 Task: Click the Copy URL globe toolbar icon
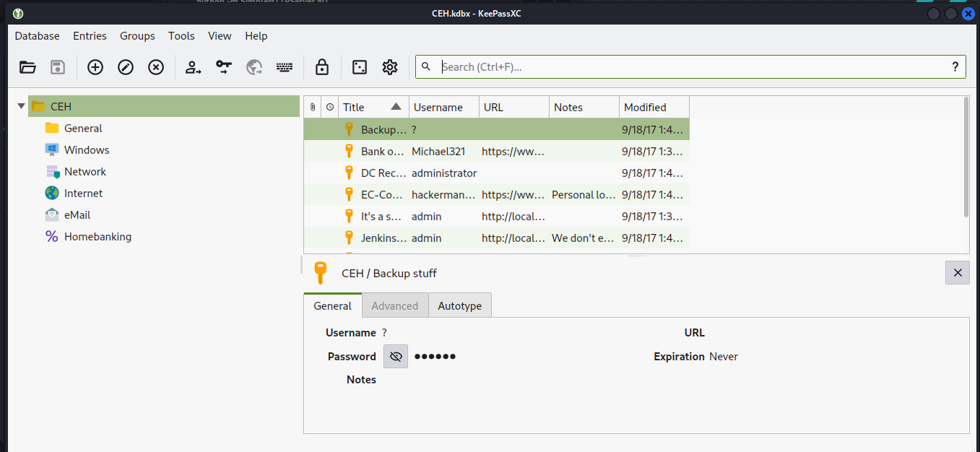(254, 67)
